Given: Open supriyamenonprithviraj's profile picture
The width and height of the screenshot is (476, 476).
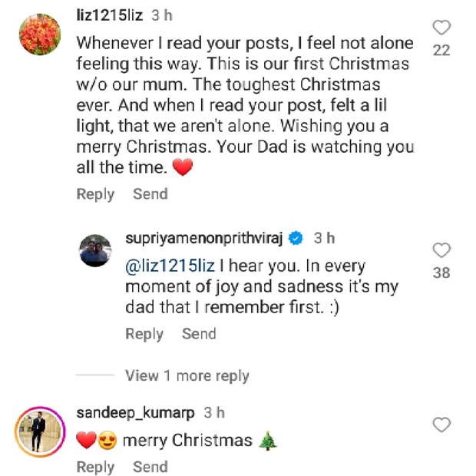Looking at the screenshot, I should point(95,251).
